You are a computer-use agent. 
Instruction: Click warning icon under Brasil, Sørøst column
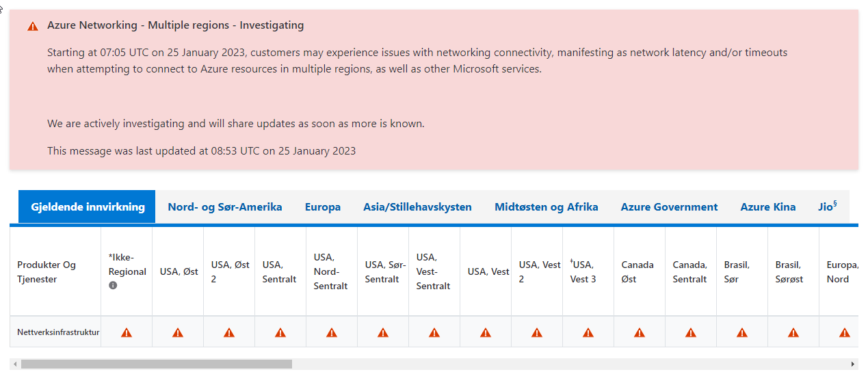[793, 333]
